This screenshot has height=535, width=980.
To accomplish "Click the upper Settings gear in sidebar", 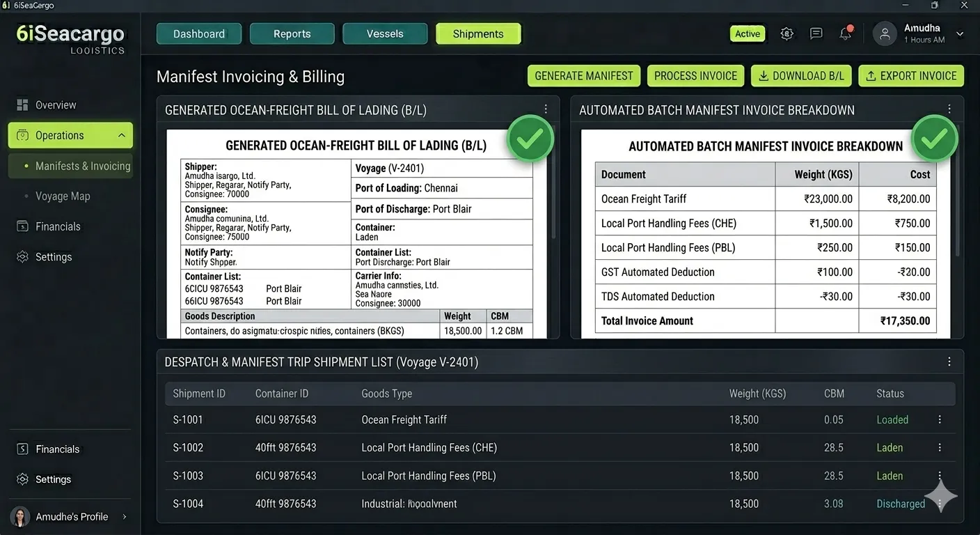I will click(x=22, y=257).
